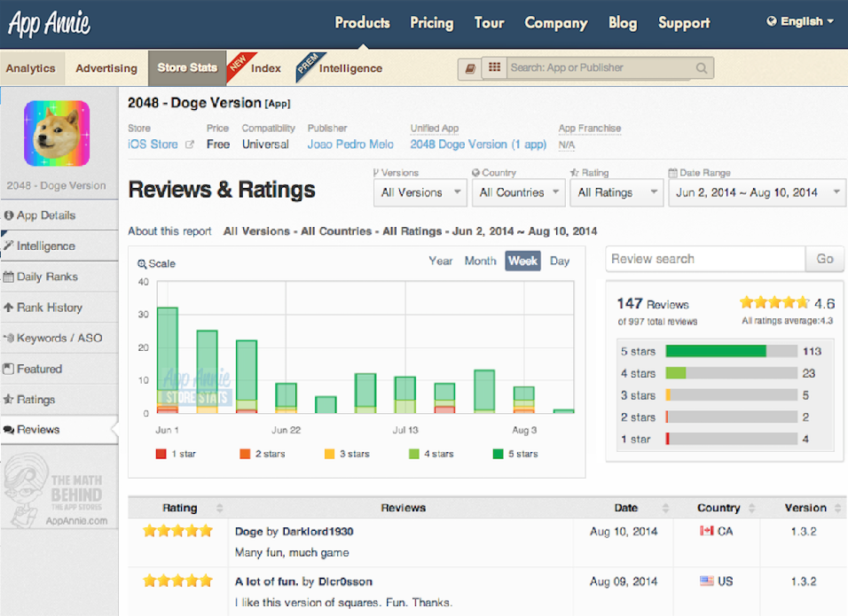848x616 pixels.
Task: Open the Products menu
Action: [362, 23]
